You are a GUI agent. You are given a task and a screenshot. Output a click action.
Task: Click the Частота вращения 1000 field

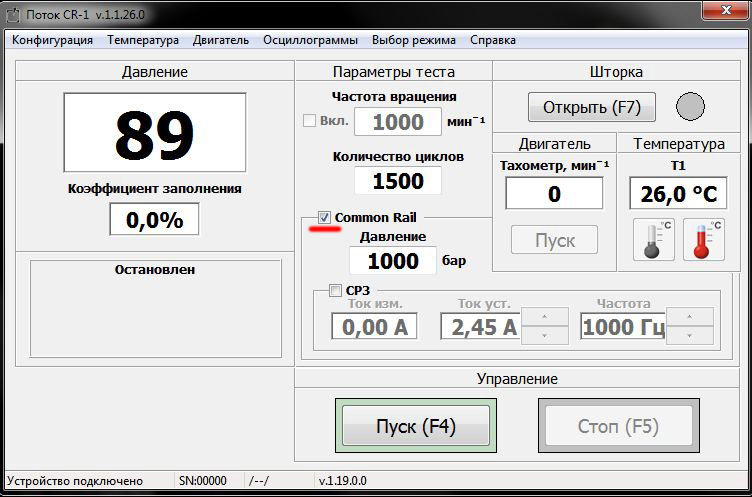coord(398,121)
